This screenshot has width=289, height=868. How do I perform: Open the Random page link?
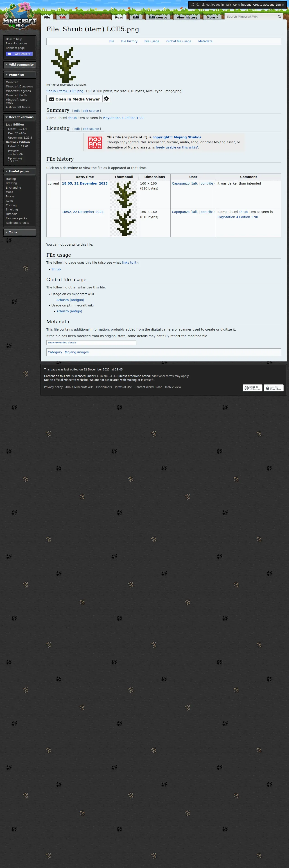point(15,48)
